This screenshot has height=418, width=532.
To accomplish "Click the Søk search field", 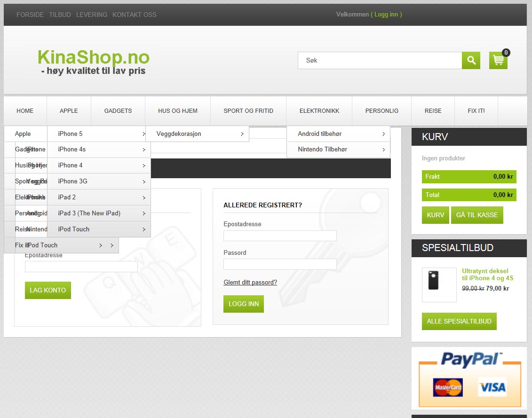I will click(380, 60).
